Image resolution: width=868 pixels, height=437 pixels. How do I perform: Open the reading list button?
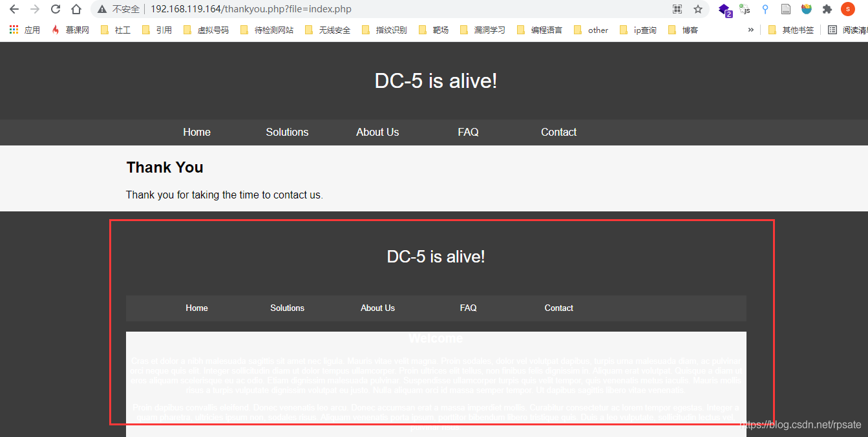847,30
